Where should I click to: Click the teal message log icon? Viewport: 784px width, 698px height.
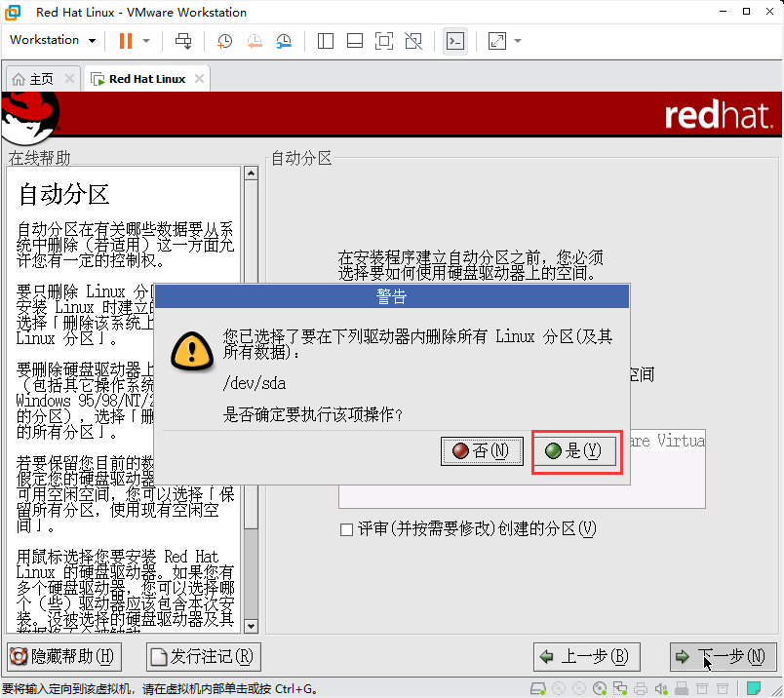[754, 688]
